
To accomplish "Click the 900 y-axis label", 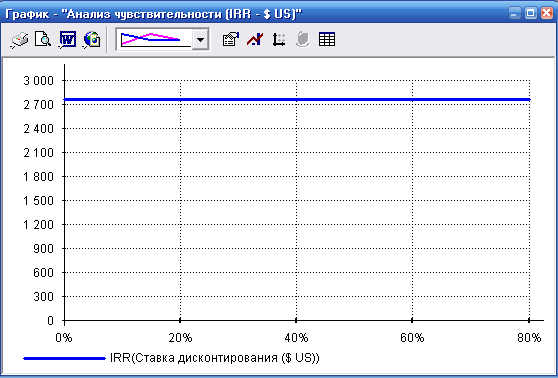I will coord(43,248).
